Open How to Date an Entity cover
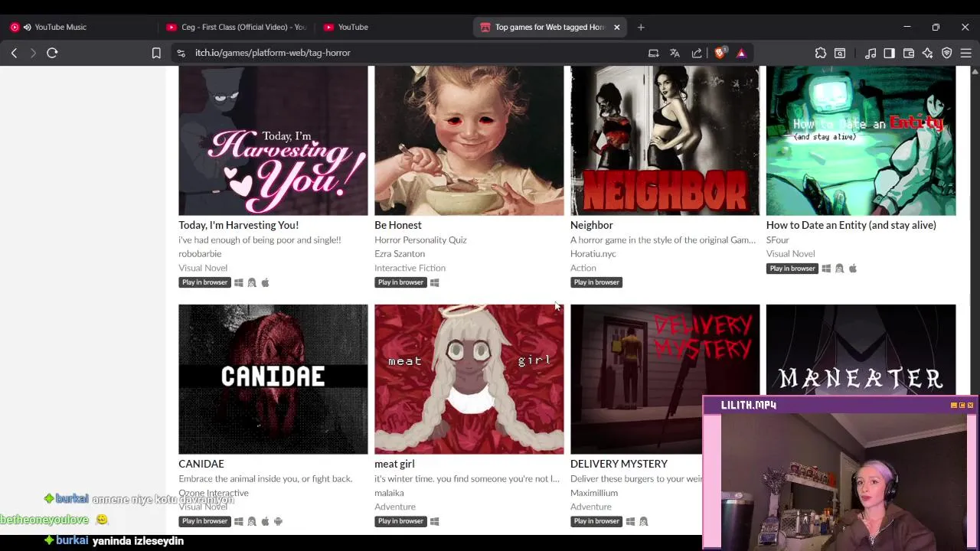This screenshot has width=980, height=551. pyautogui.click(x=861, y=141)
